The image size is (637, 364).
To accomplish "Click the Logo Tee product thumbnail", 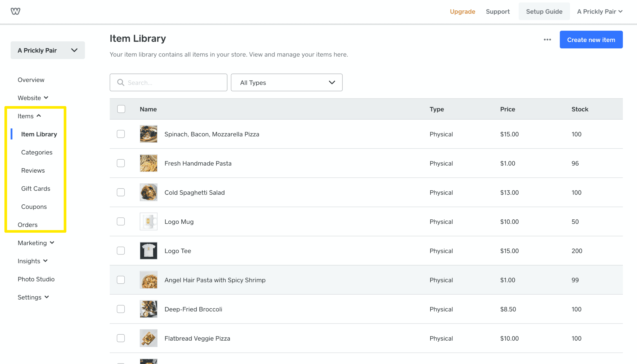I will tap(148, 250).
